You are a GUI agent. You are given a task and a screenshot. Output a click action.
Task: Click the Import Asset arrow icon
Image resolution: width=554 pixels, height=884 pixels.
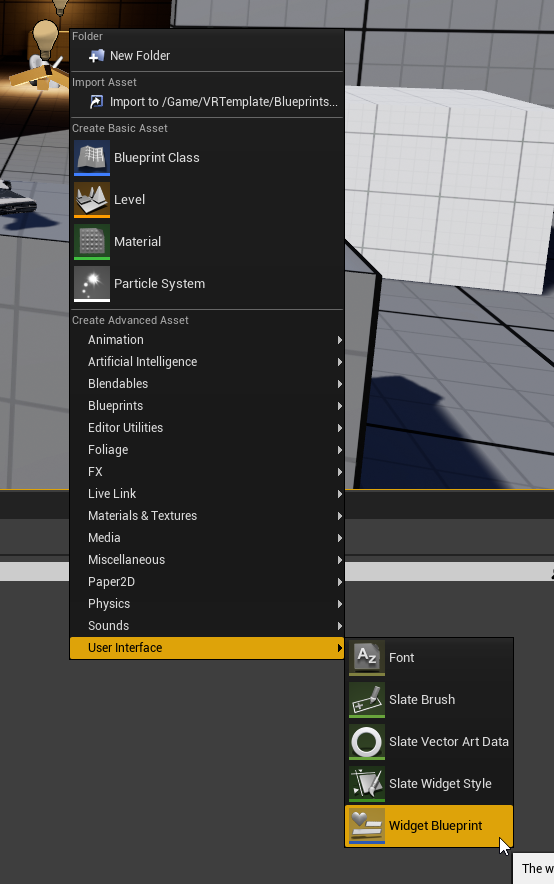click(x=96, y=101)
